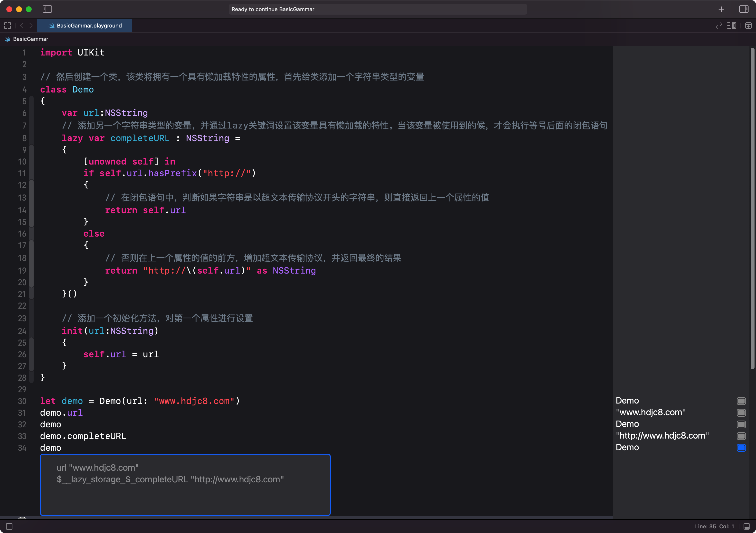Toggle the debug area at bottom right
The width and height of the screenshot is (756, 533).
click(x=747, y=527)
